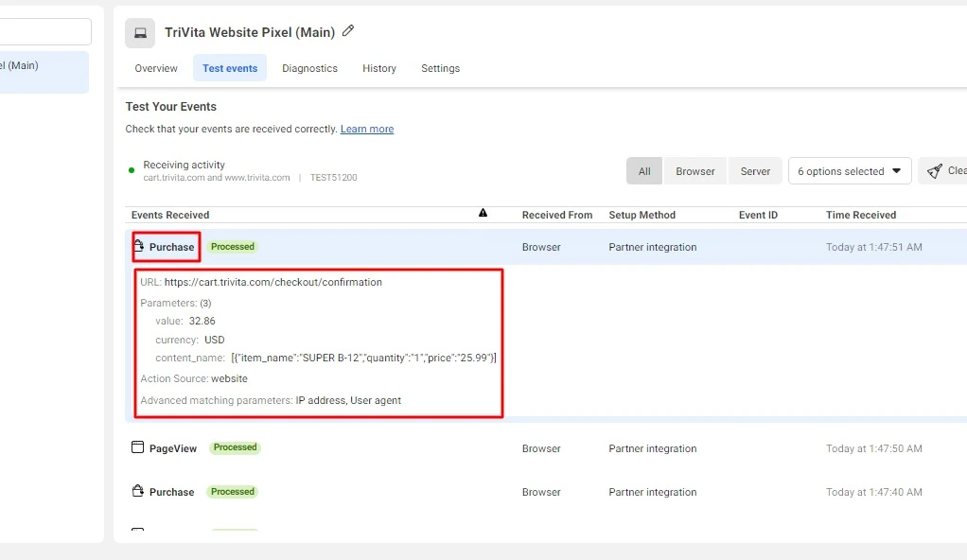This screenshot has height=560, width=967.
Task: Open the 6 options selected dropdown
Action: coord(850,171)
